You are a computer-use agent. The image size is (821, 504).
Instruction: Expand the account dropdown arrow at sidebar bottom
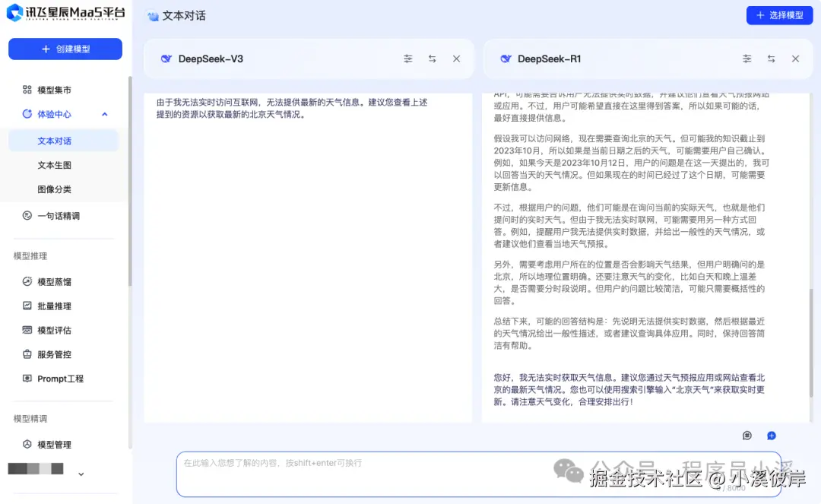81,474
